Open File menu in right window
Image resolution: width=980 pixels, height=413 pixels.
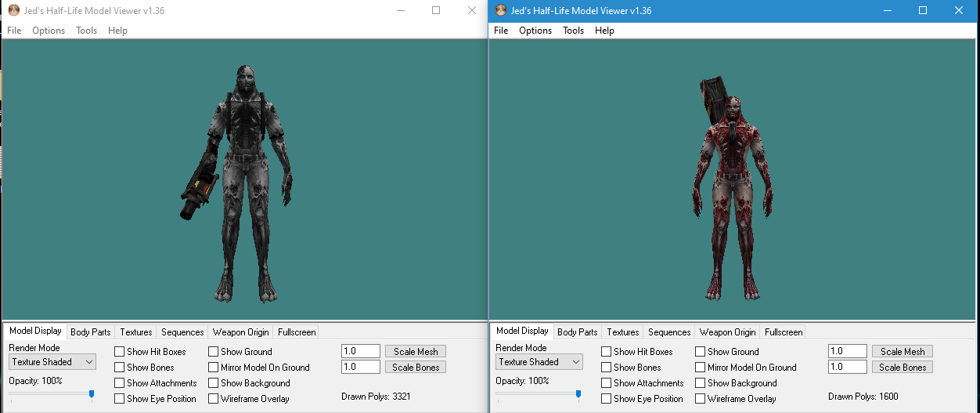click(x=501, y=31)
